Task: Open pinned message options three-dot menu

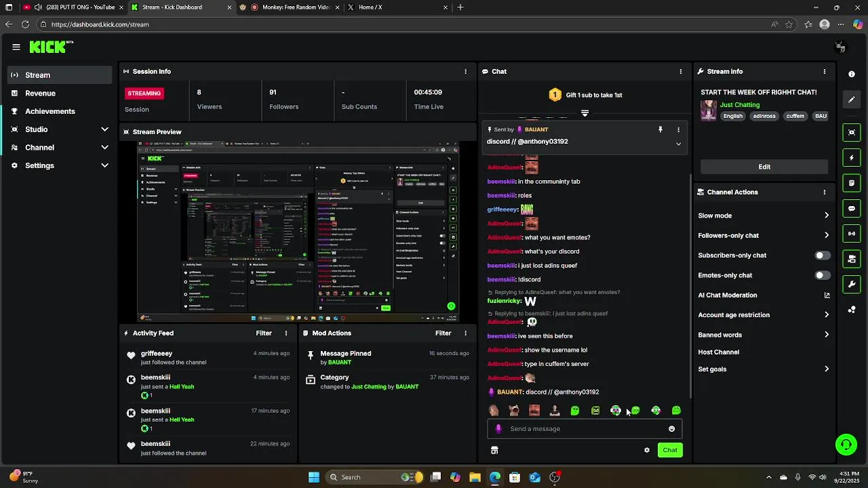Action: click(678, 129)
